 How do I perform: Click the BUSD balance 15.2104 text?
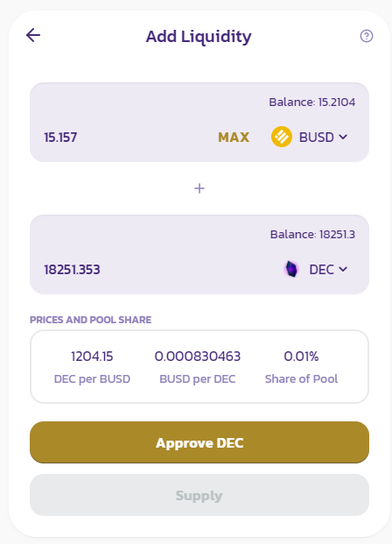(311, 102)
